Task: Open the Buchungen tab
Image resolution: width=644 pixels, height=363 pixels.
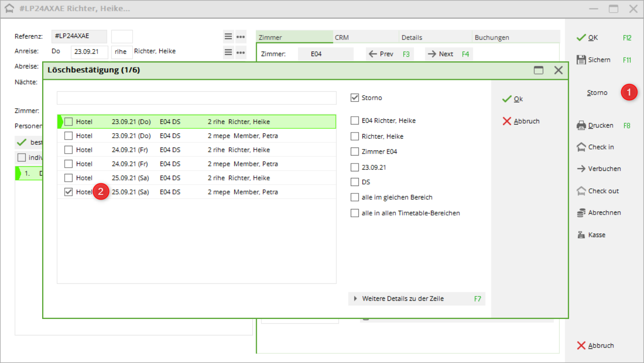Action: [492, 37]
